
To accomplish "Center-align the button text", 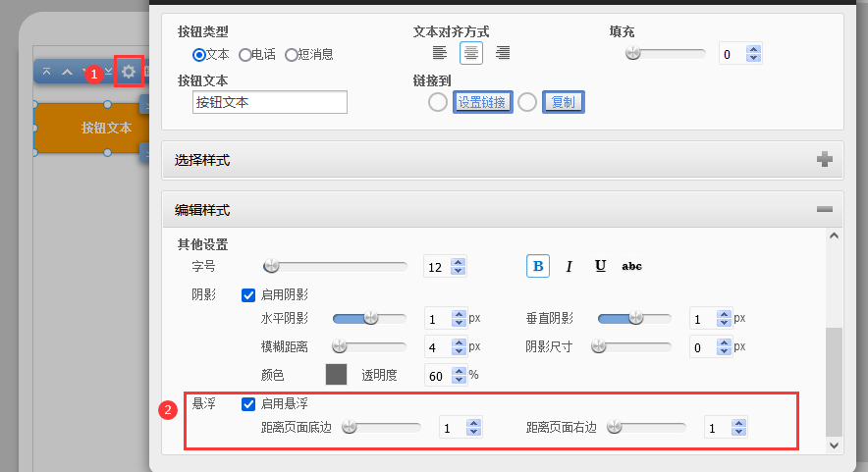I will pyautogui.click(x=471, y=53).
